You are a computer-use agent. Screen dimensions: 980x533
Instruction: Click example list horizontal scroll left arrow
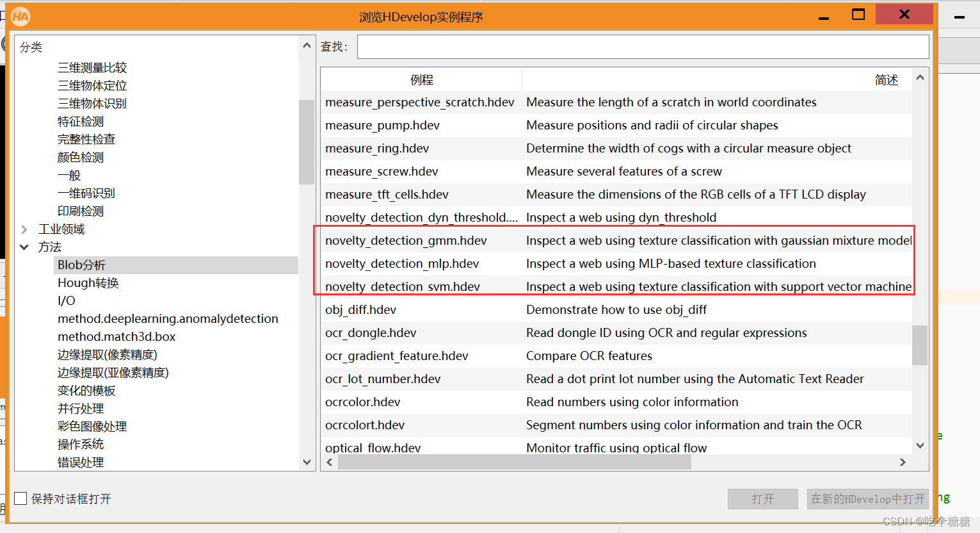tap(330, 463)
